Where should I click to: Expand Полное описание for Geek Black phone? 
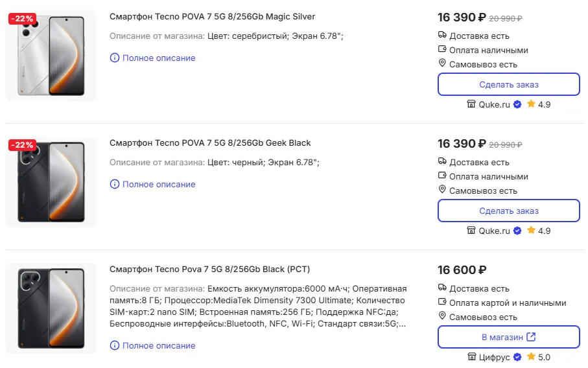click(x=158, y=185)
